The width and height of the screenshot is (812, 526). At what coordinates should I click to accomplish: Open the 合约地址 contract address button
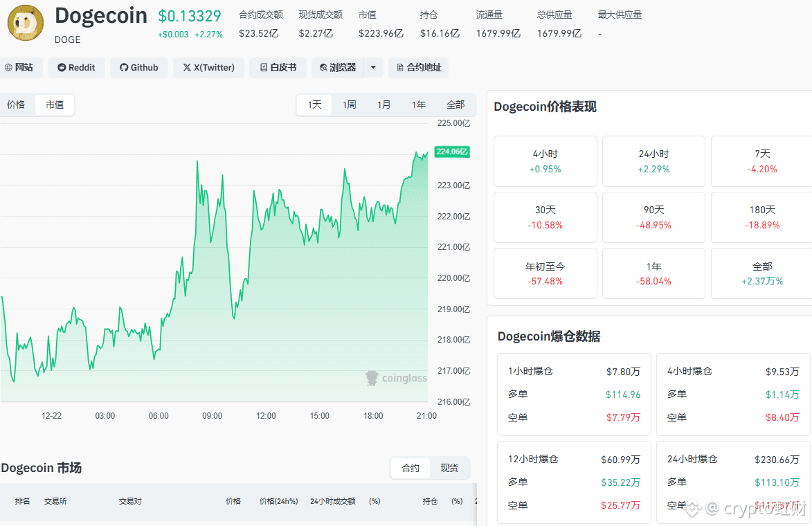point(418,67)
